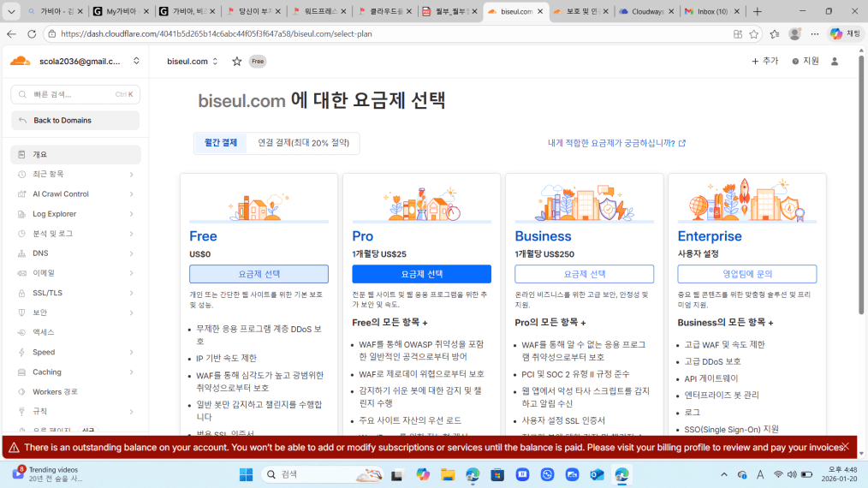This screenshot has width=868, height=488.
Task: Open the user profile icon menu
Action: click(835, 62)
